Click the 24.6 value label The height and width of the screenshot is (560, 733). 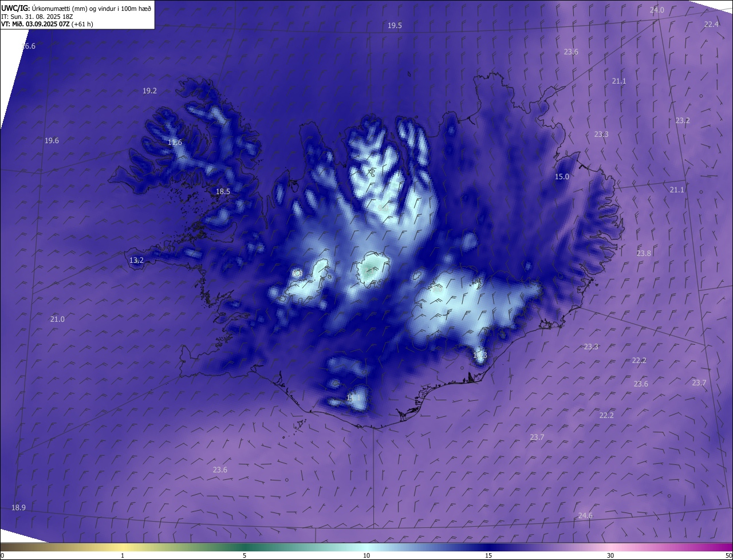[585, 515]
